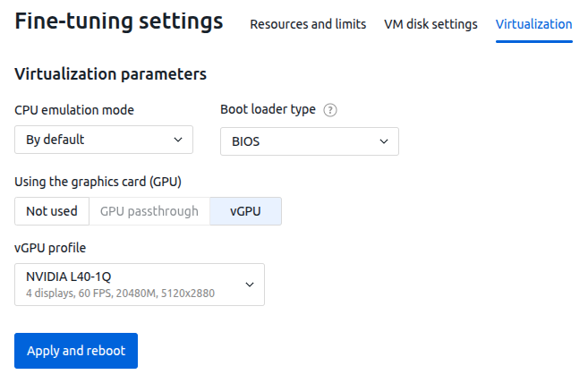Click the chevron arrow in CPU emulation mode

[178, 140]
